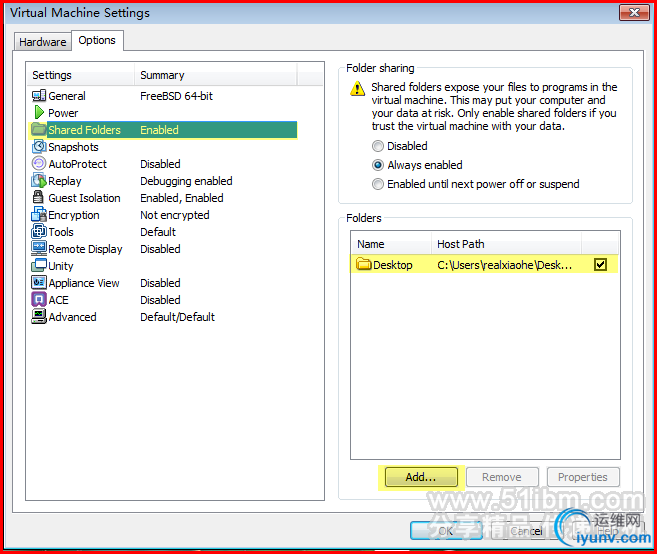Viewport: 657px width, 554px height.
Task: Click the C:\Users\realxiaohe host path cell
Action: [504, 265]
